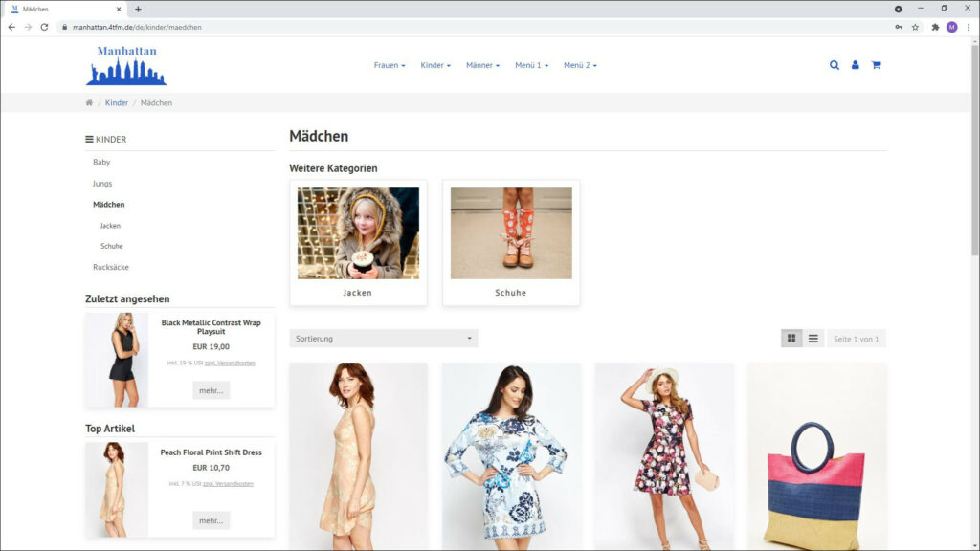Open the user account icon
Image resolution: width=980 pixels, height=551 pixels.
coord(855,65)
